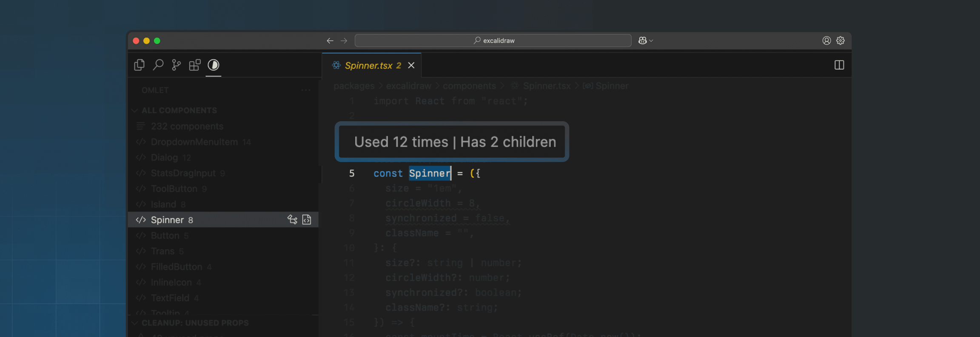Click the split editor layout icon
The image size is (980, 337).
[839, 65]
